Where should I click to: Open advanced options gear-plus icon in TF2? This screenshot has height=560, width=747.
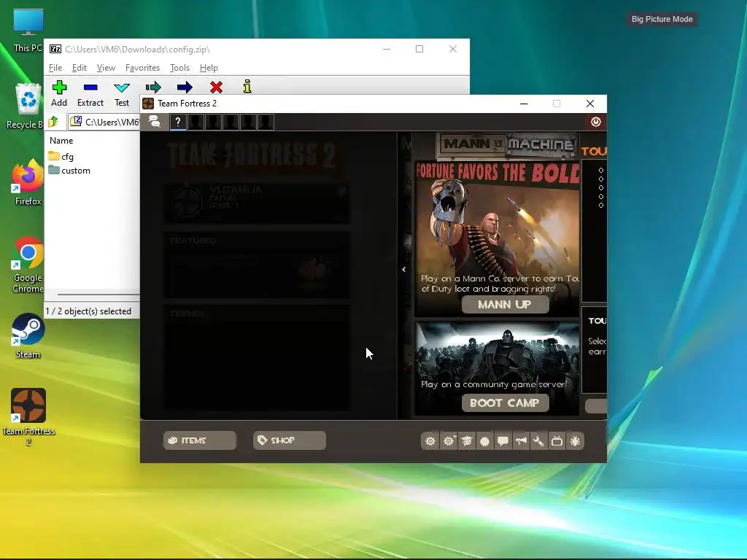[x=449, y=441]
